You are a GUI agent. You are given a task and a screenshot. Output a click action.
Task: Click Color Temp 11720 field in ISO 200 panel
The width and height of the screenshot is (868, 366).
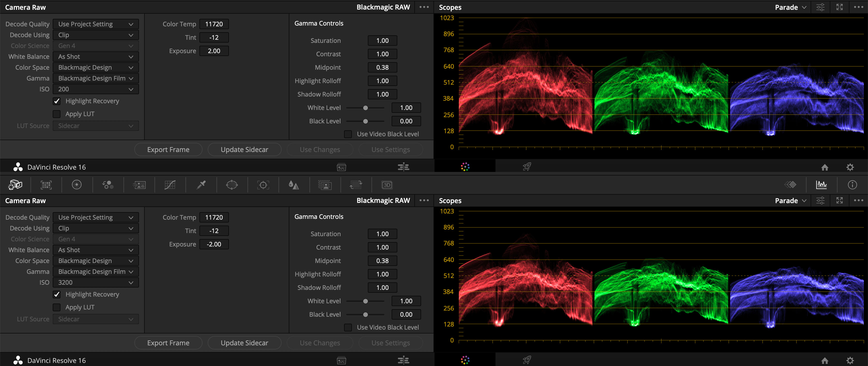pyautogui.click(x=214, y=24)
